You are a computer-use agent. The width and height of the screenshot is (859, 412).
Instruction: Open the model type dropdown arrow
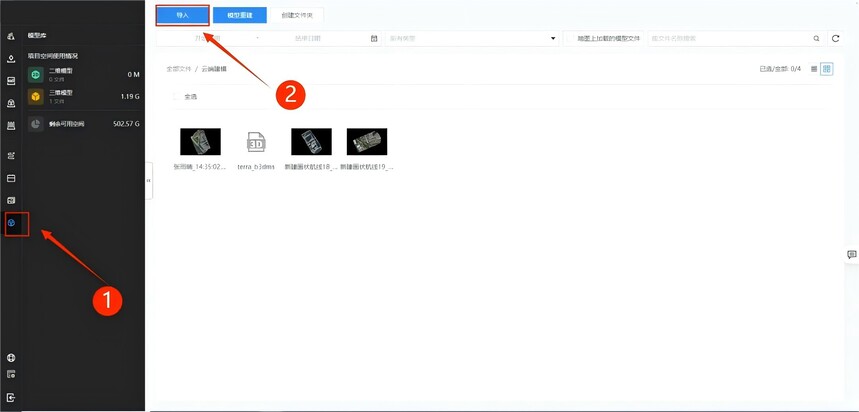pos(552,38)
